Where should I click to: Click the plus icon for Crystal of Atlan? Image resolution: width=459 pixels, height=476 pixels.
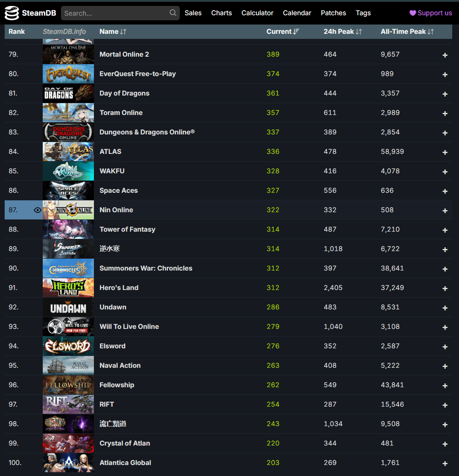point(445,443)
